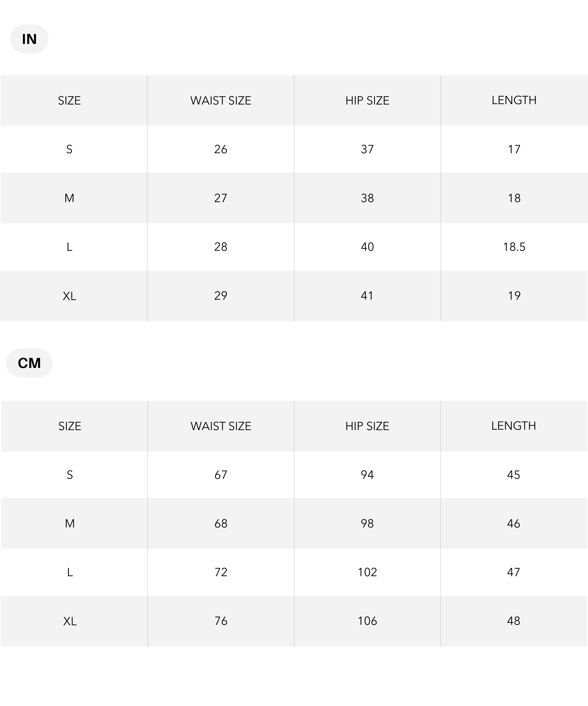Viewport: 588px width, 706px height.
Task: Click the HIP SIZE header in centimeters table
Action: pos(367,426)
